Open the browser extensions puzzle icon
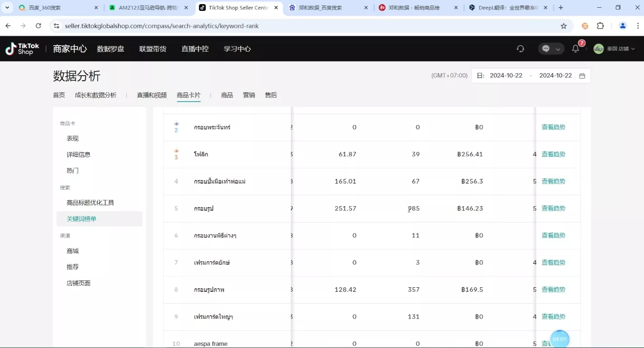Viewport: 644px width, 348px height. [x=601, y=26]
